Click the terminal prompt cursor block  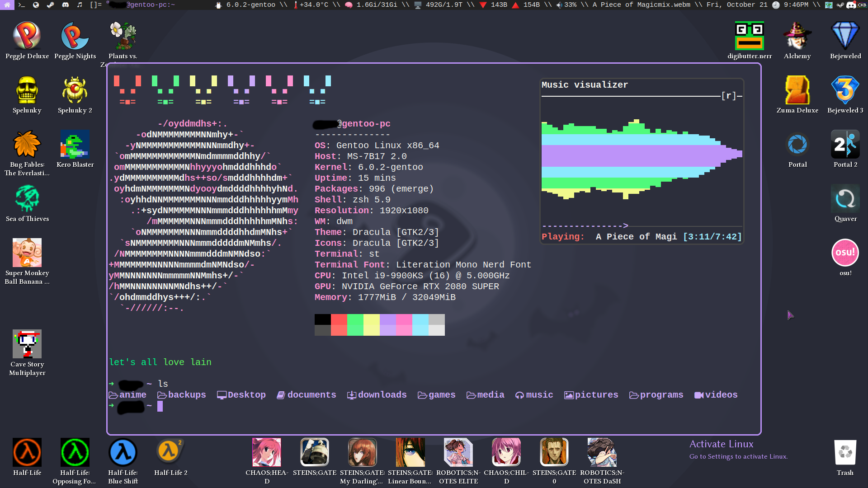(x=160, y=406)
